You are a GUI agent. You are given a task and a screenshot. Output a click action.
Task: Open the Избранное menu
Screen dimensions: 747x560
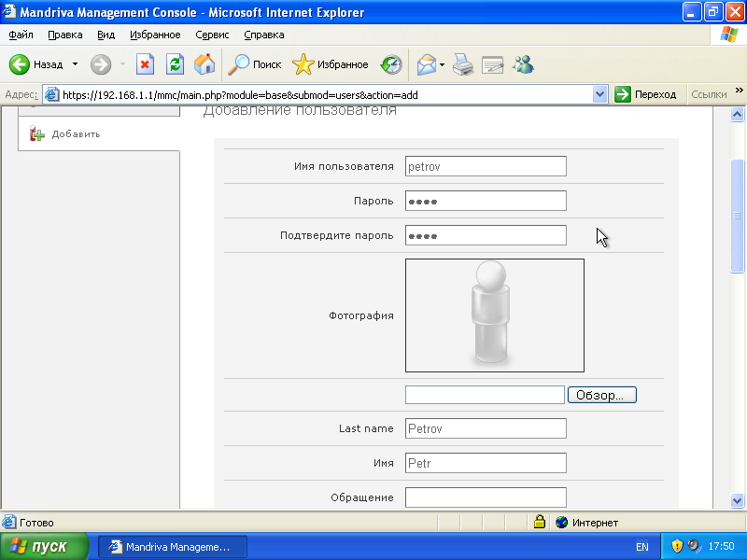[x=155, y=35]
